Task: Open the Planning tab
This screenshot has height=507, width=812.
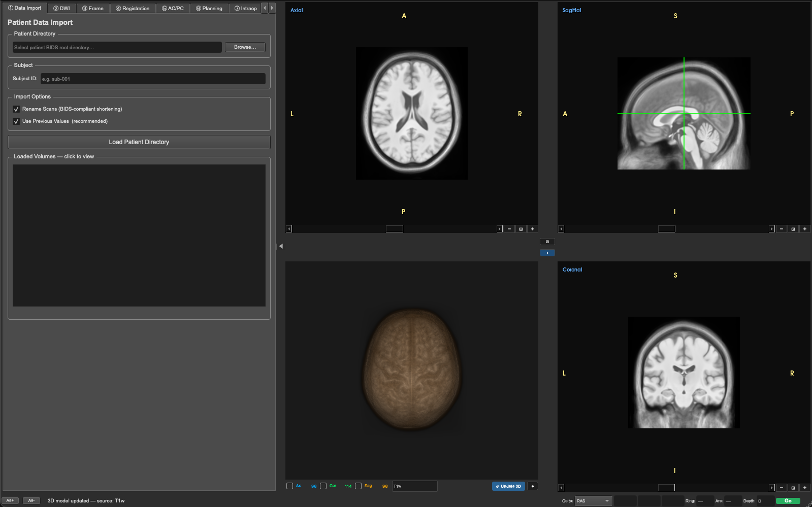Action: click(209, 8)
